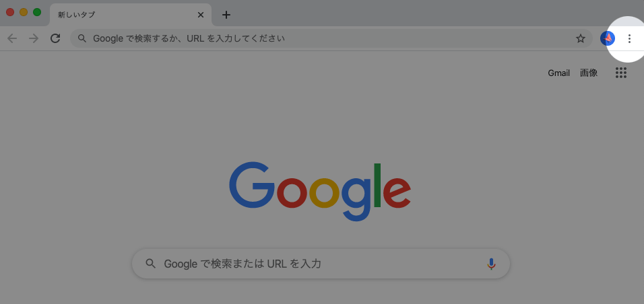Click the forward navigation arrow
The width and height of the screenshot is (644, 304).
(34, 38)
